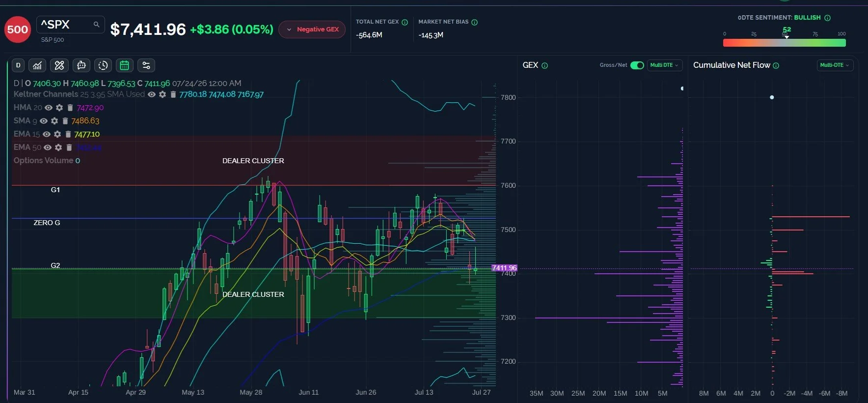This screenshot has width=868, height=403.
Task: Click the lower DEALER CLUSTER label
Action: [x=253, y=294]
